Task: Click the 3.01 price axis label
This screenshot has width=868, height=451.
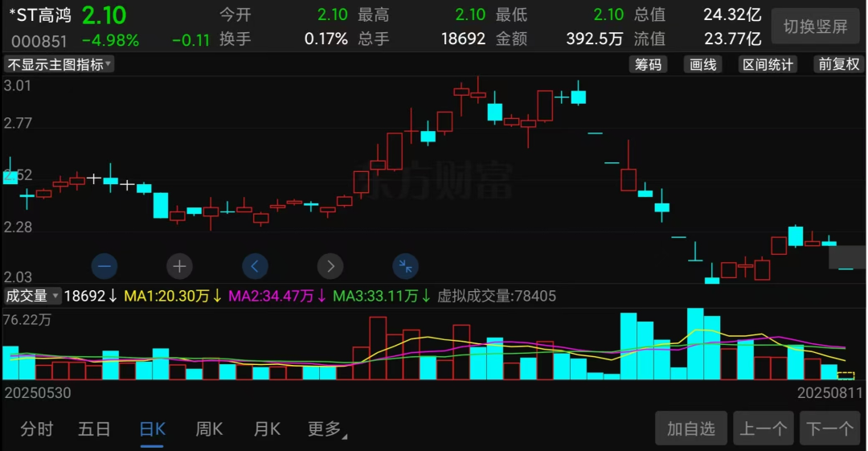Action: tap(17, 86)
